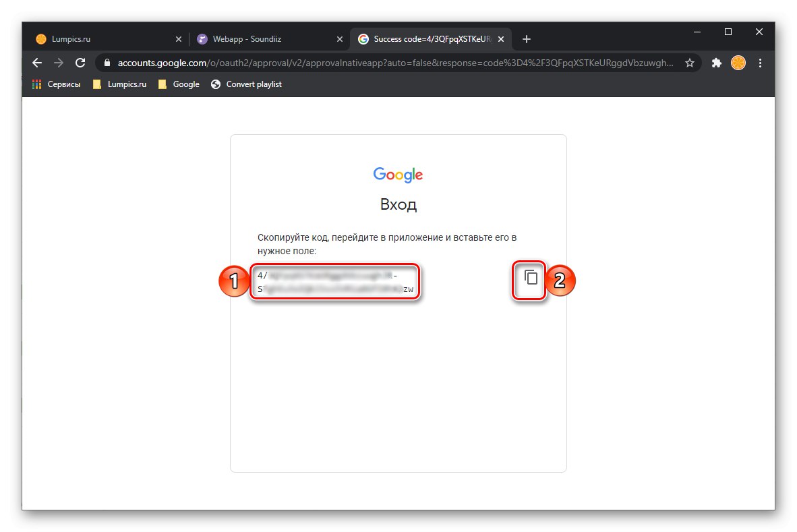Click the Вход heading

point(398,204)
